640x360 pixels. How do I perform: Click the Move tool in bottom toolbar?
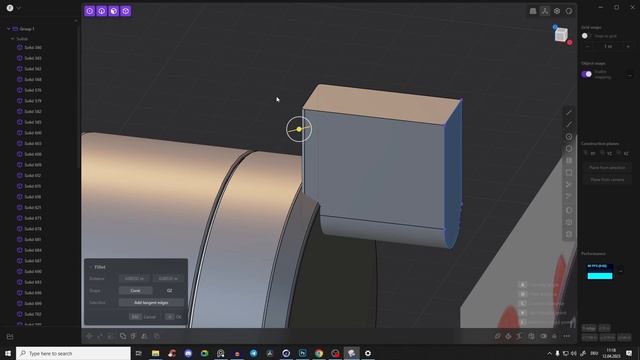point(89,336)
